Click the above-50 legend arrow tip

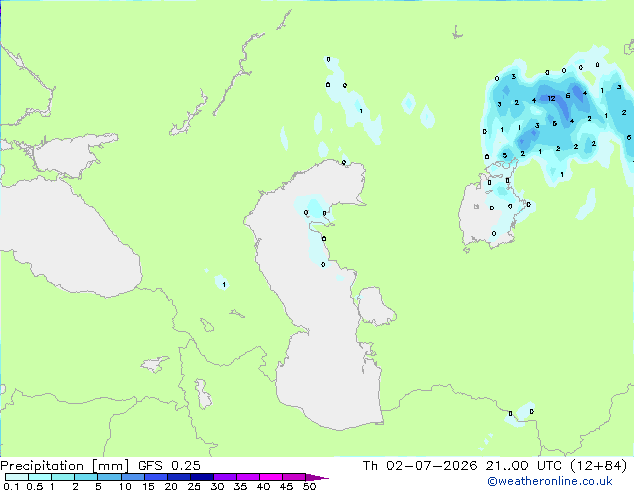(317, 477)
